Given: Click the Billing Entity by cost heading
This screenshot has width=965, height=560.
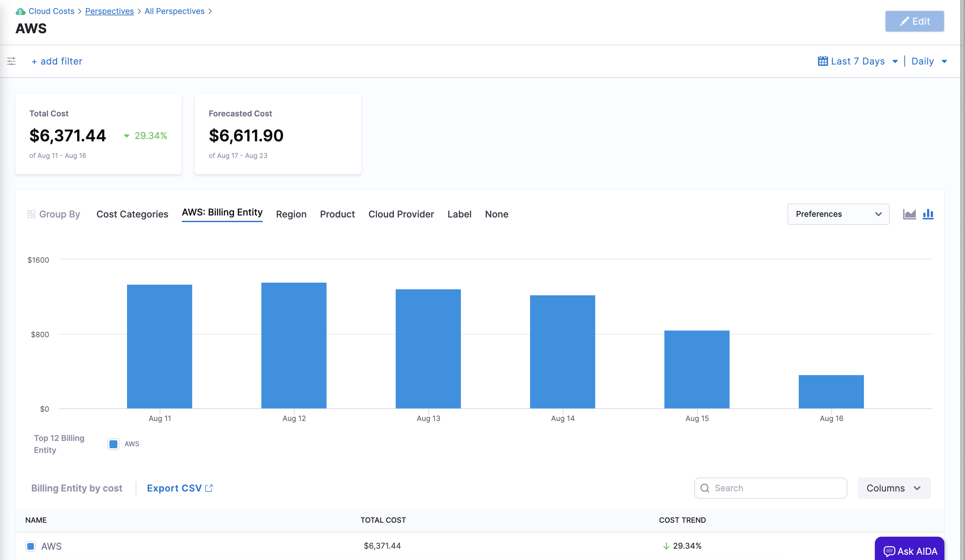Looking at the screenshot, I should tap(76, 488).
